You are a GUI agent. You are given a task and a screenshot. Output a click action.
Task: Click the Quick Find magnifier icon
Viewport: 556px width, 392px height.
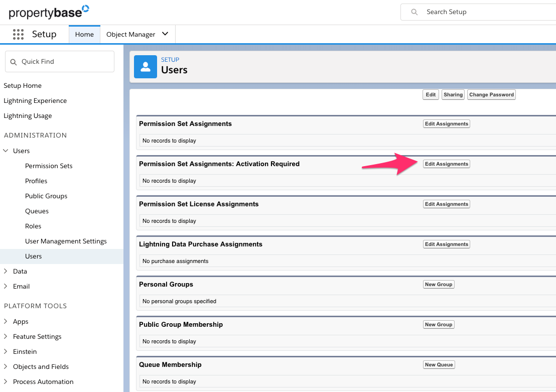(x=14, y=62)
